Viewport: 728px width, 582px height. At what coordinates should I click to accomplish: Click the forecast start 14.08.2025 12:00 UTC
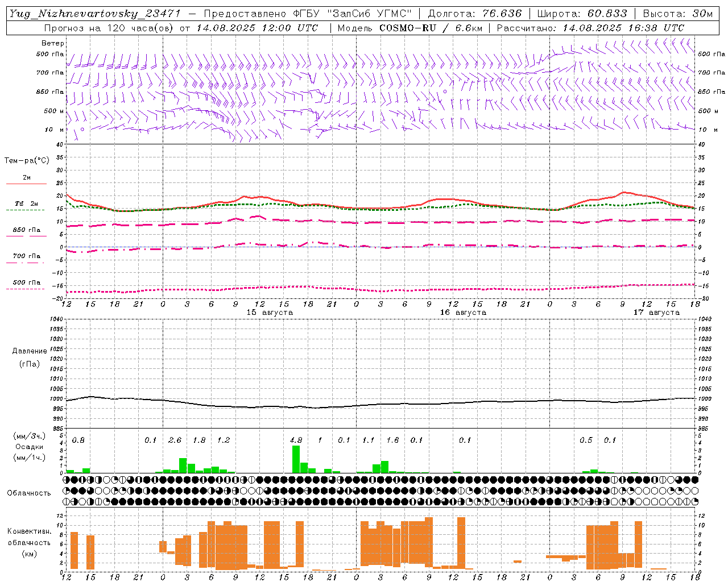[x=257, y=28]
